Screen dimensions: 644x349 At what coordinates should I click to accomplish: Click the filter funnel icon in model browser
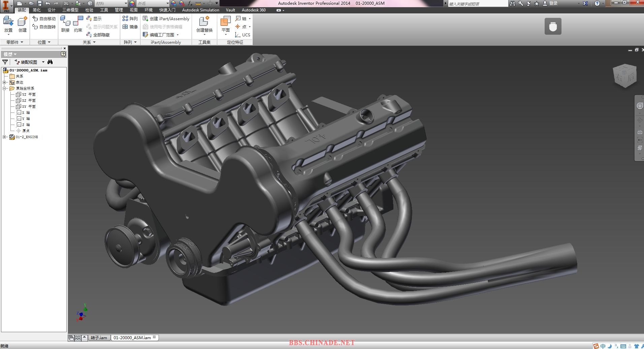5,62
